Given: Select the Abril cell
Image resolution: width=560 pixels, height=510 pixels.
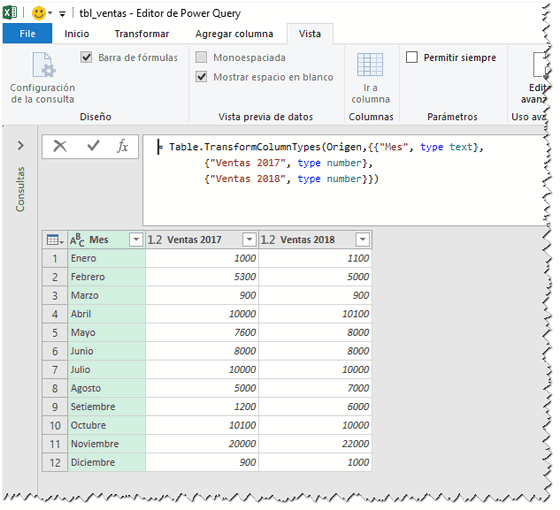Looking at the screenshot, I should point(106,314).
